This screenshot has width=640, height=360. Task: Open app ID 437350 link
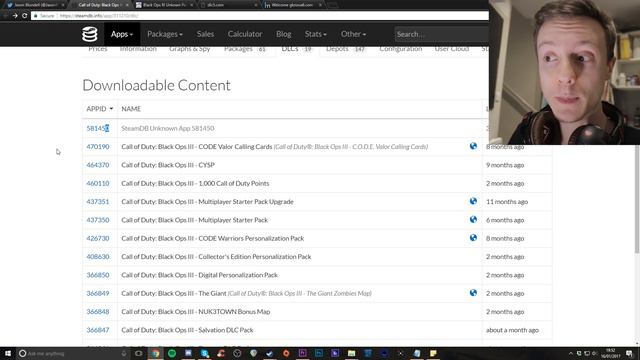pos(98,220)
